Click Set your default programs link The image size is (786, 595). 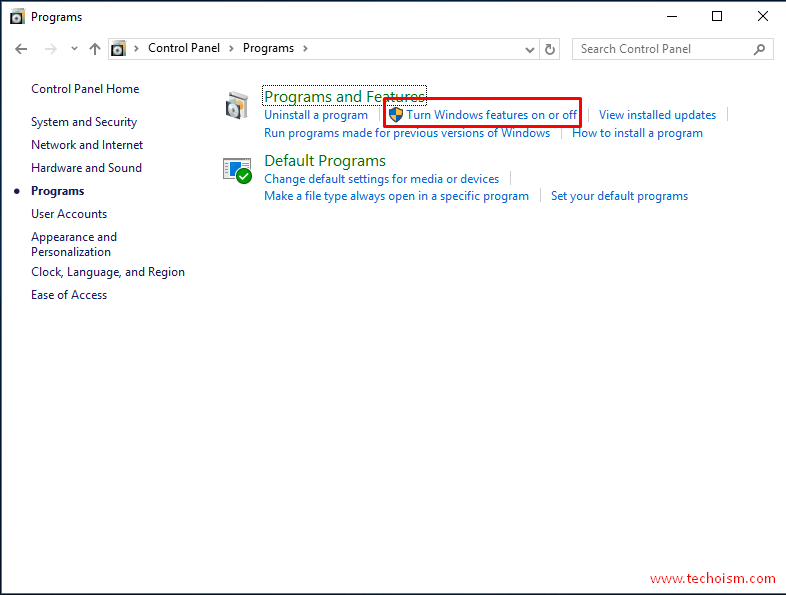(619, 196)
